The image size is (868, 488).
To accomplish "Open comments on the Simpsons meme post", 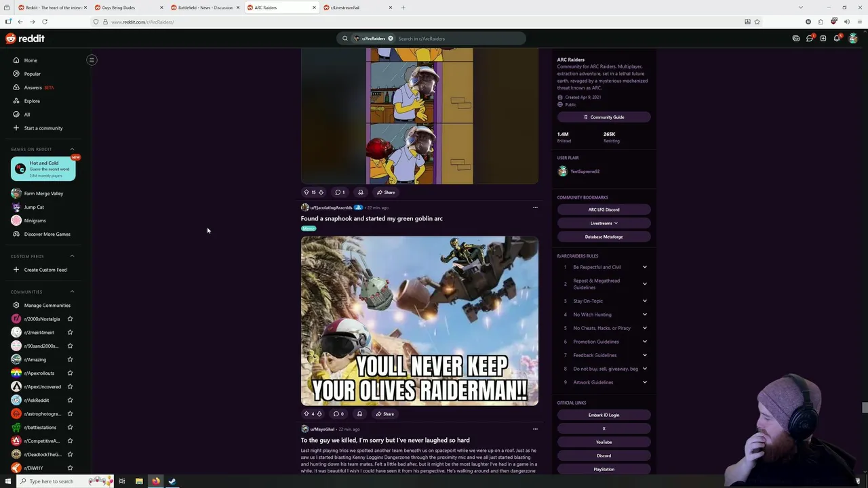I will point(340,192).
